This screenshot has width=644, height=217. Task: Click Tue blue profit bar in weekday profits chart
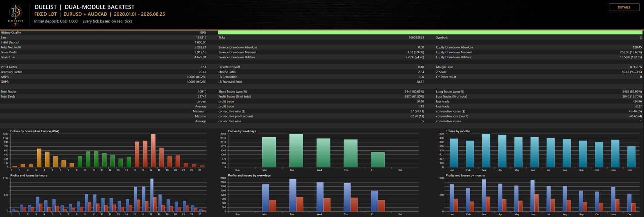point(293,195)
